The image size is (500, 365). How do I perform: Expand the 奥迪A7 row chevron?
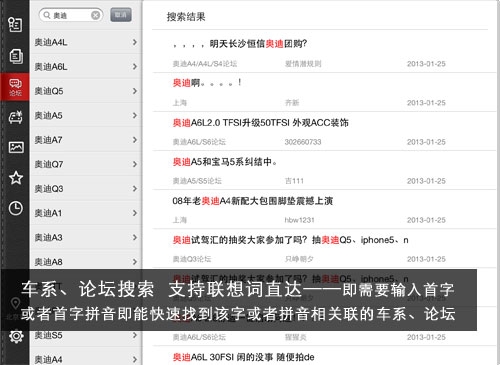coord(134,140)
